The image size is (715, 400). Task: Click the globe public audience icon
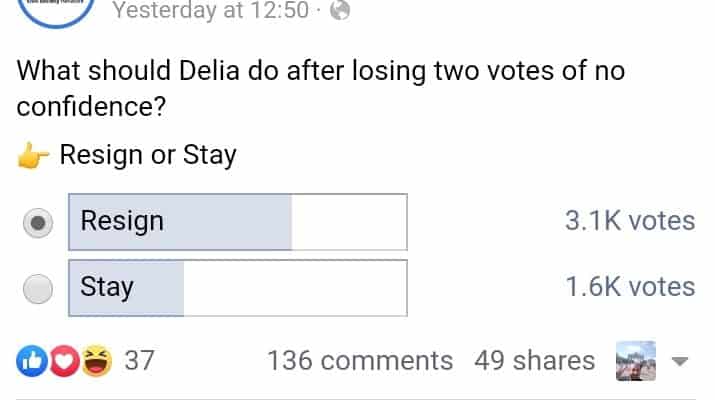coord(339,11)
